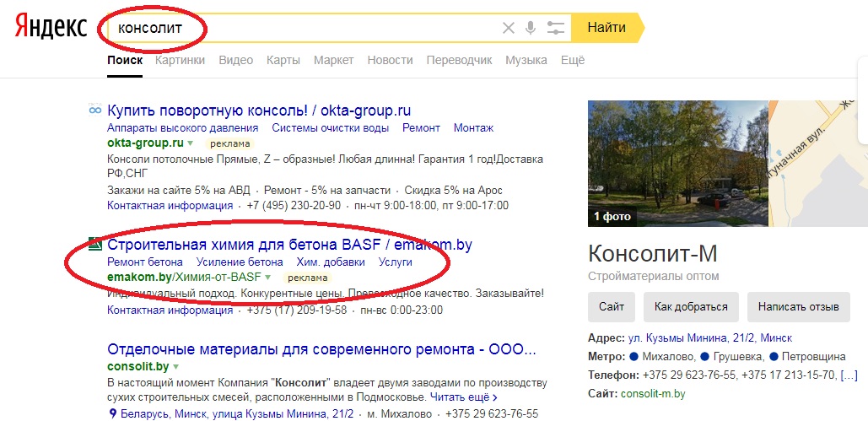Open emakom.by Контактная информация link

170,310
